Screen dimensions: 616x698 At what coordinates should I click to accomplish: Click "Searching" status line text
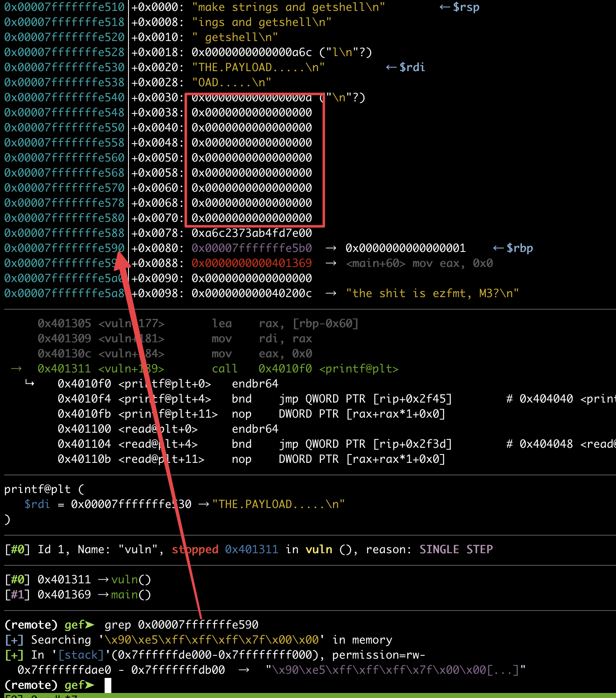(61, 640)
